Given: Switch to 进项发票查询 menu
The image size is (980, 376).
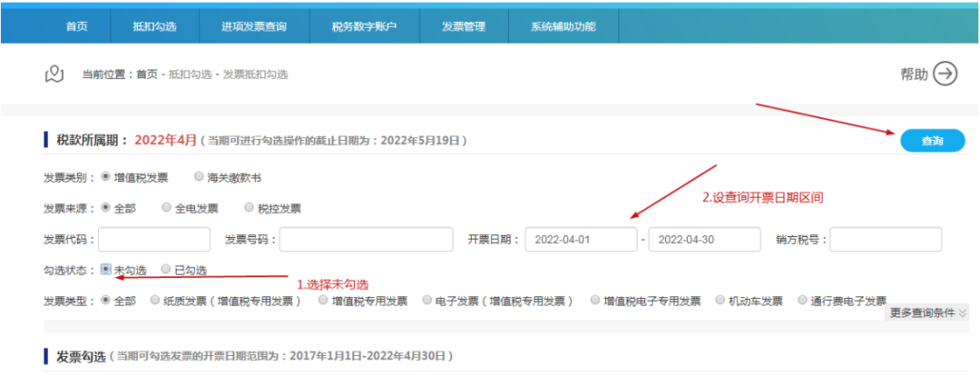Looking at the screenshot, I should 254,26.
